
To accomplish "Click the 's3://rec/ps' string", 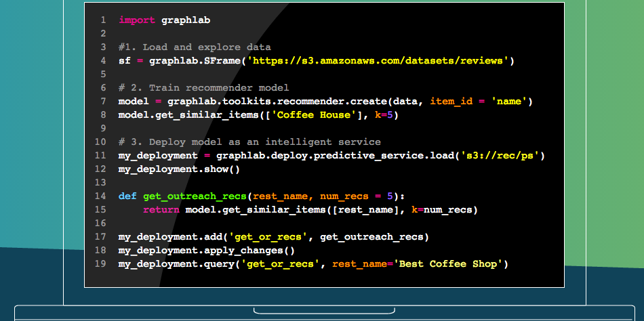I will coord(500,156).
